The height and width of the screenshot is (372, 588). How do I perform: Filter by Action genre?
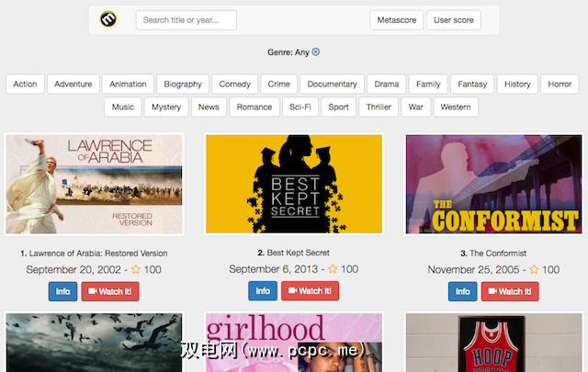(25, 84)
